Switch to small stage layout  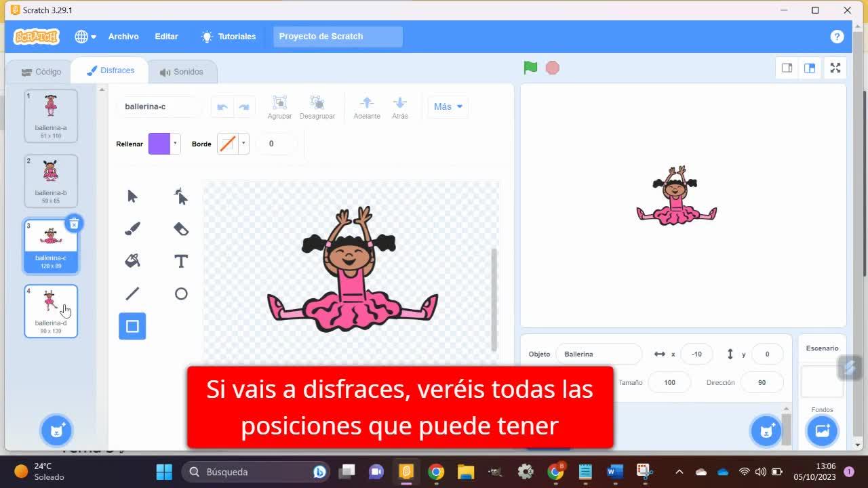787,68
